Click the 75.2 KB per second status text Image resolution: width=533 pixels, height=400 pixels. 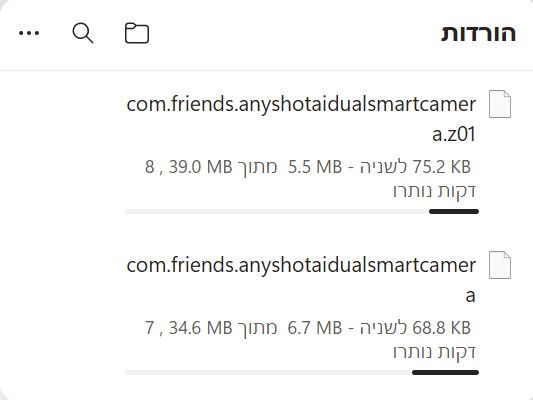[x=415, y=167]
